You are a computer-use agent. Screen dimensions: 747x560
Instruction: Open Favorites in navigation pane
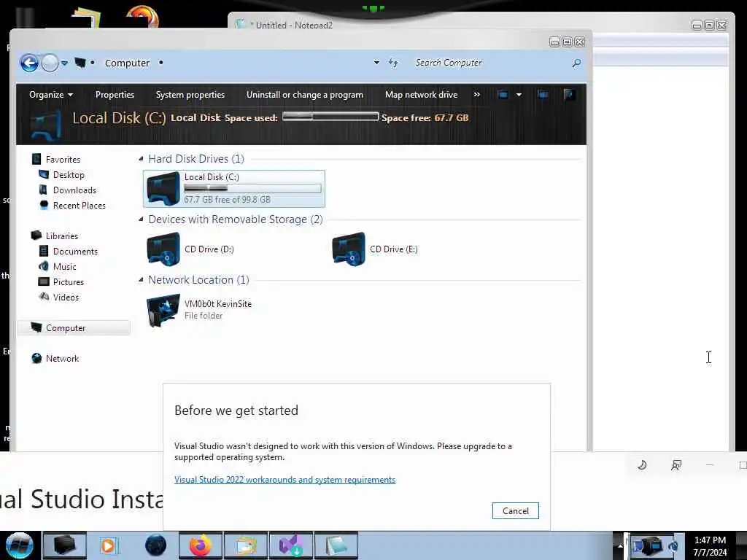click(63, 160)
